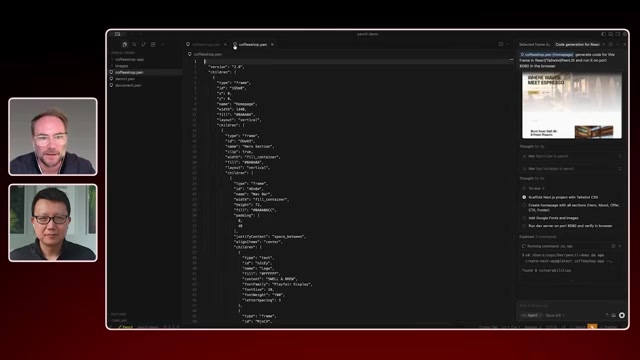
Task: Open the Search icon in sidebar toolbar
Action: point(134,44)
